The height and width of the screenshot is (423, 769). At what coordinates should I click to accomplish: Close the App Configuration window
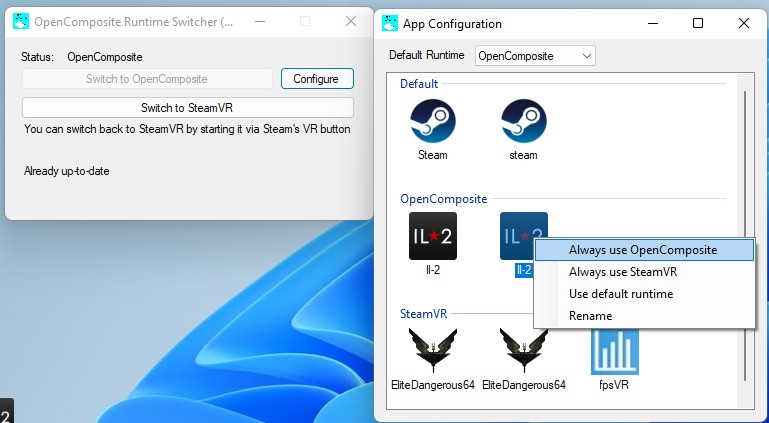point(743,23)
